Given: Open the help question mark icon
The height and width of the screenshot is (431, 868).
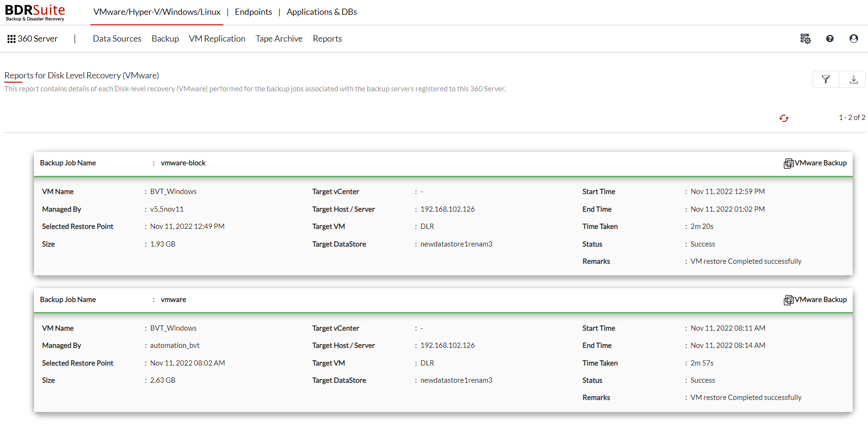Looking at the screenshot, I should [x=830, y=39].
